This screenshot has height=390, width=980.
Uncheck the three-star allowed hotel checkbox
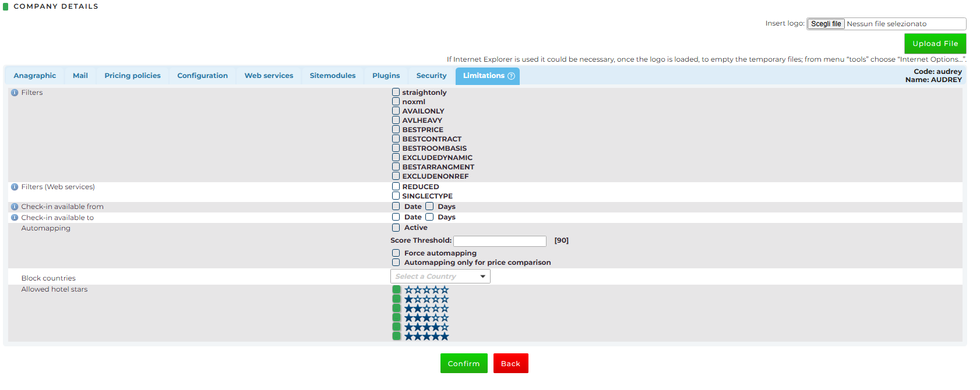[x=396, y=317]
